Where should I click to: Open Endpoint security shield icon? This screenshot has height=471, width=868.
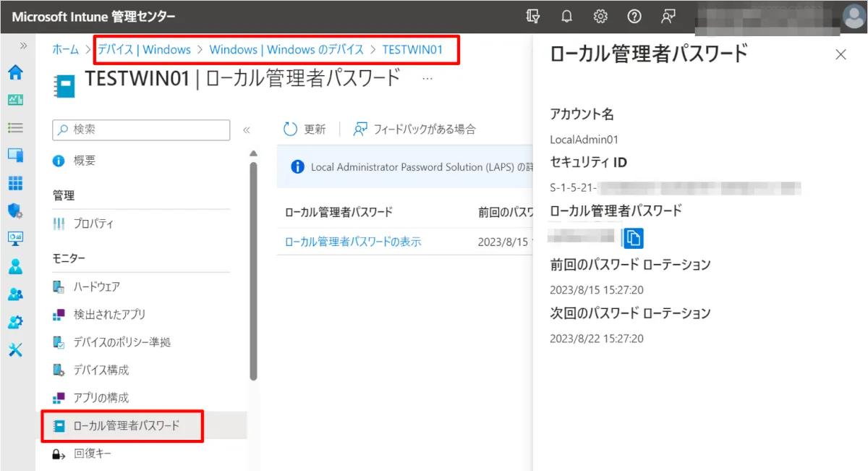pyautogui.click(x=15, y=211)
